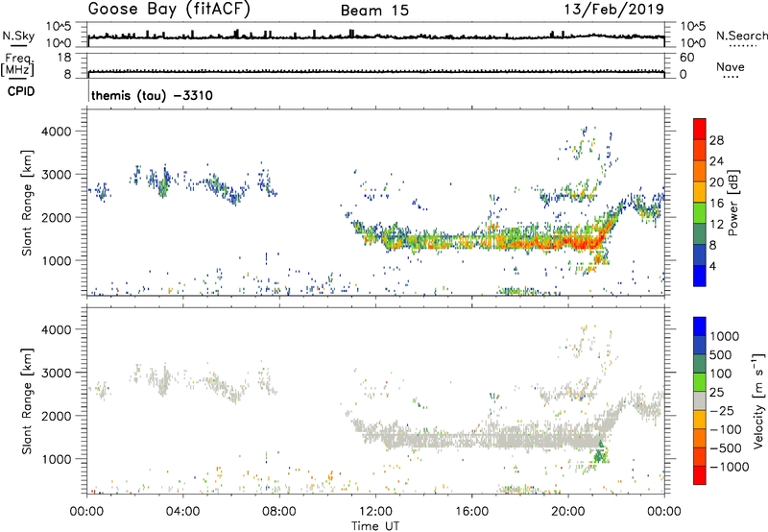Click the Freq. [MHz] axis label
Image resolution: width=768 pixels, height=532 pixels.
[17, 64]
